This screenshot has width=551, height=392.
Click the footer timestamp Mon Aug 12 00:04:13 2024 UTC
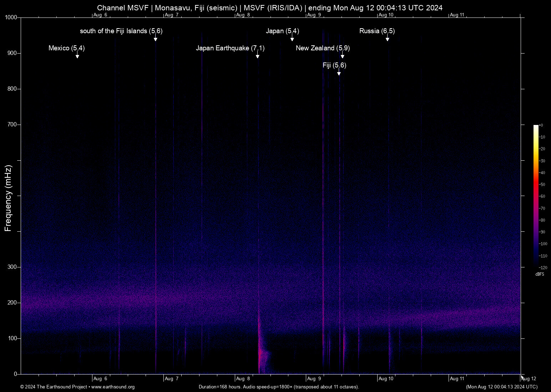coord(502,387)
